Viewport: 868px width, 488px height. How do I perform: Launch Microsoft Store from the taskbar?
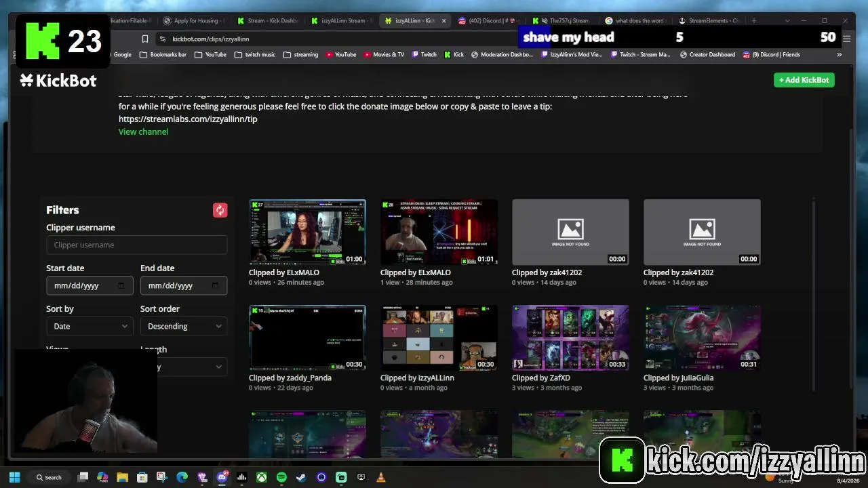coord(142,477)
